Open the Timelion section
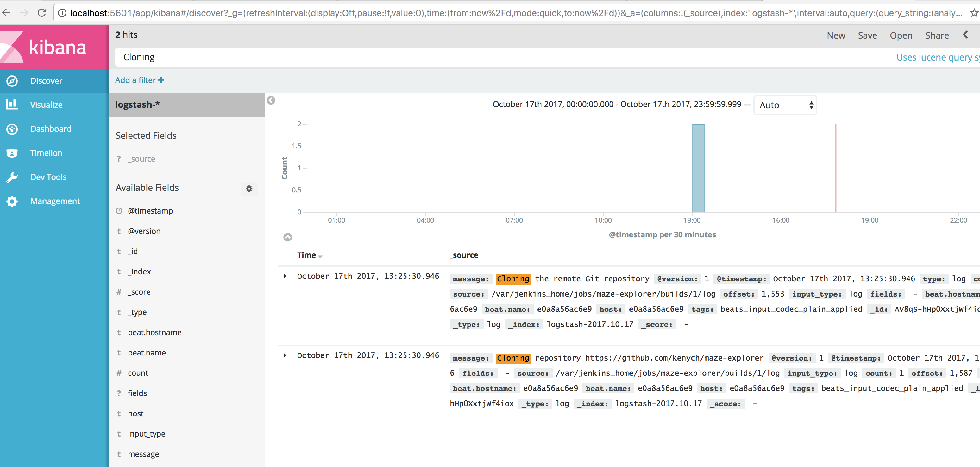Screen dimensions: 980x467 54,153
